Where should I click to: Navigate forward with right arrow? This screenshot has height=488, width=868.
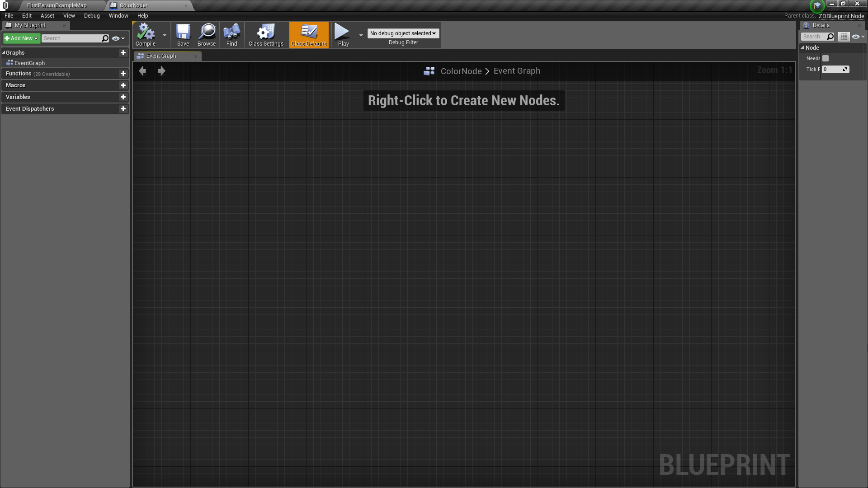click(161, 71)
